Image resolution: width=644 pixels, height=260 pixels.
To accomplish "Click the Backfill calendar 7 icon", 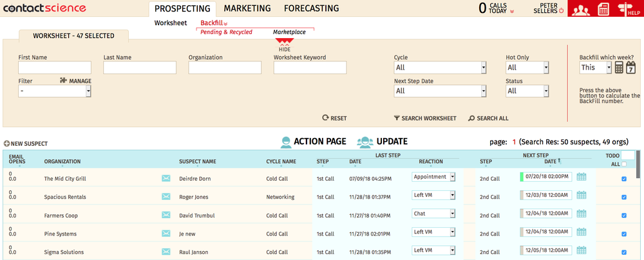I will [630, 68].
